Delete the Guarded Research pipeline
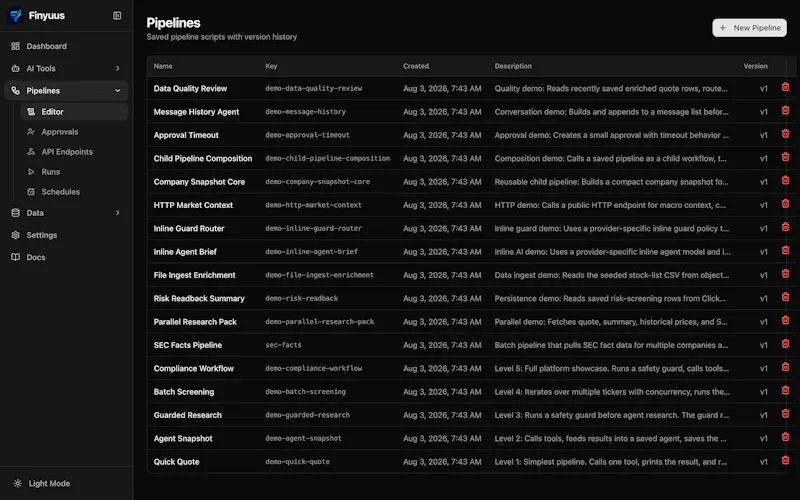800x500 pixels. [x=785, y=414]
